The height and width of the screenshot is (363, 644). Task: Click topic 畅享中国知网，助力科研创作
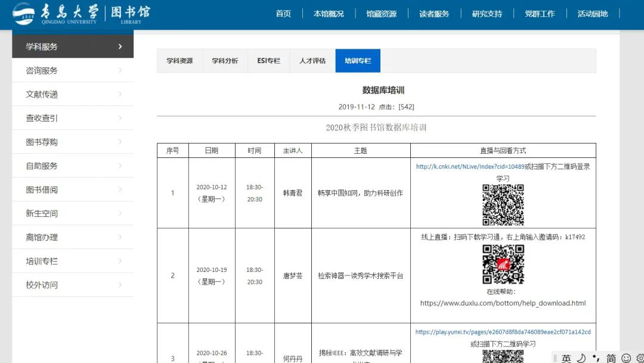click(x=360, y=193)
